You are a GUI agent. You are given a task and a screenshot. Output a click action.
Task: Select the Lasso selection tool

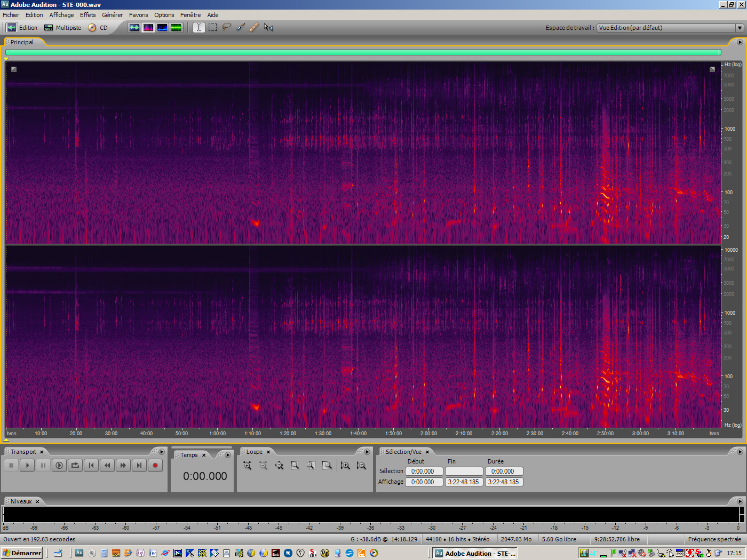(x=226, y=27)
